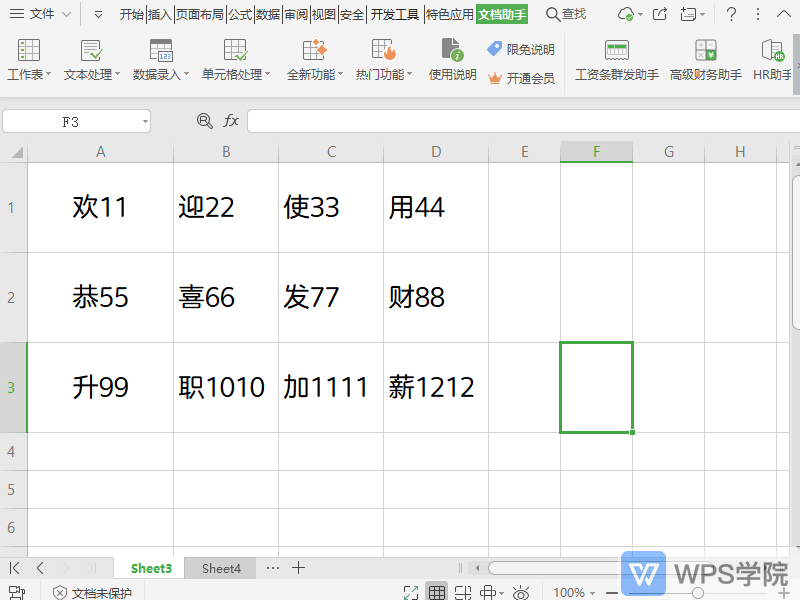Switch to the Sheet4 tab
800x600 pixels.
pyautogui.click(x=220, y=568)
